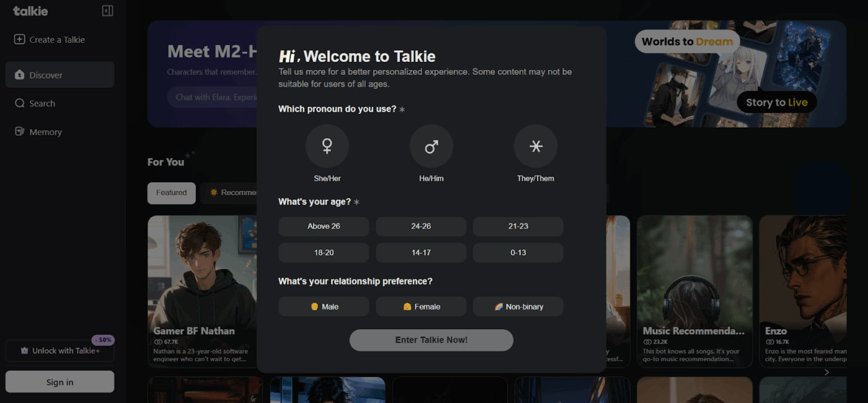Click the next arrow in character carousel
The width and height of the screenshot is (868, 403).
(826, 372)
